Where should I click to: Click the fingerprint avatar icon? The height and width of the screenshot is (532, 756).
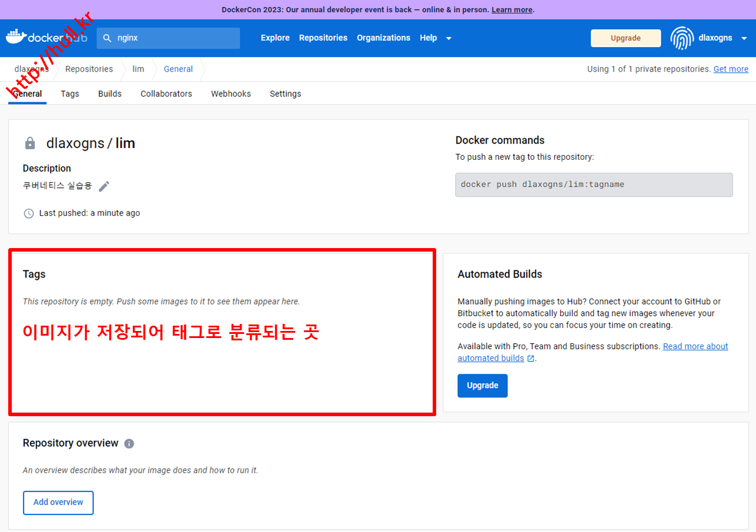682,38
